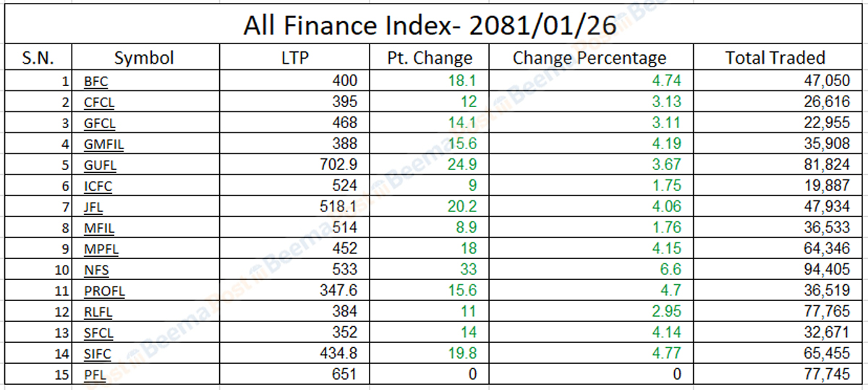Open the MPFL symbol link
Viewport: 868px width, 390px height.
pos(101,250)
